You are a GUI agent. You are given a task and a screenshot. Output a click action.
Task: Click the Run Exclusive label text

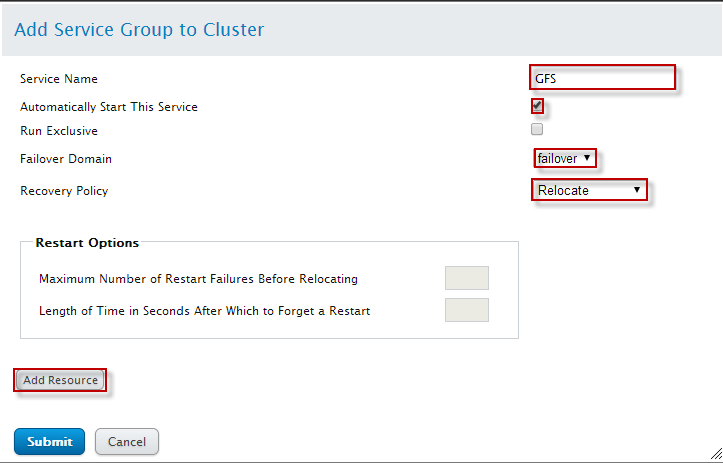point(59,131)
